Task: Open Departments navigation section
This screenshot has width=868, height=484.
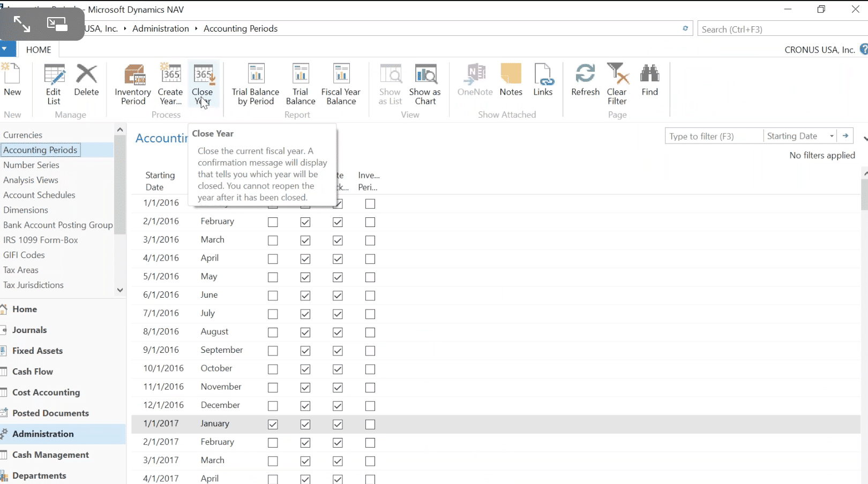Action: pyautogui.click(x=39, y=475)
